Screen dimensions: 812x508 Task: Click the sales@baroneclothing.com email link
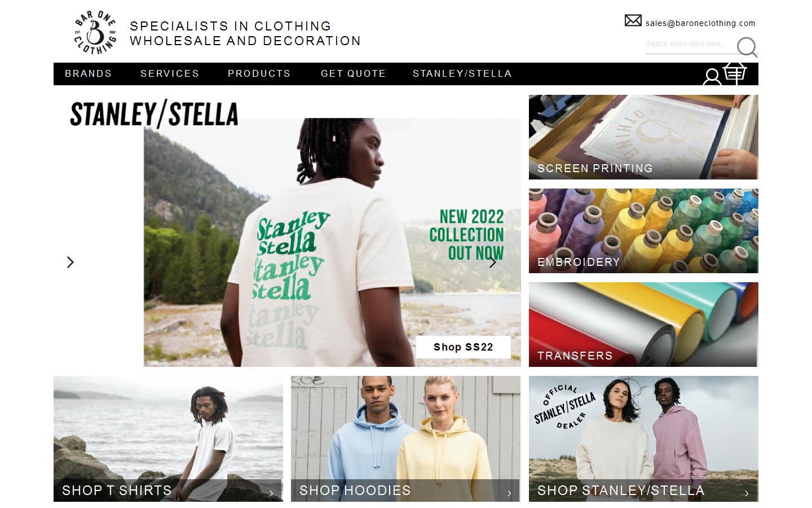pyautogui.click(x=700, y=23)
